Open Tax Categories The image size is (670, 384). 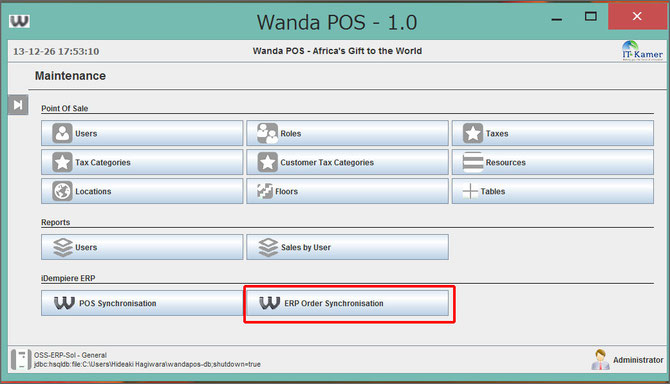coord(142,162)
